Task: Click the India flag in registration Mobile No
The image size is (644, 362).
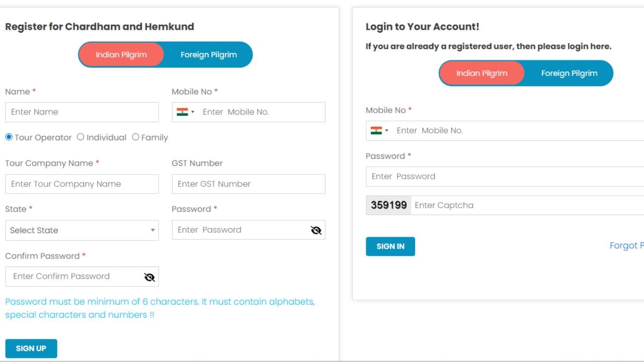Action: pos(182,112)
